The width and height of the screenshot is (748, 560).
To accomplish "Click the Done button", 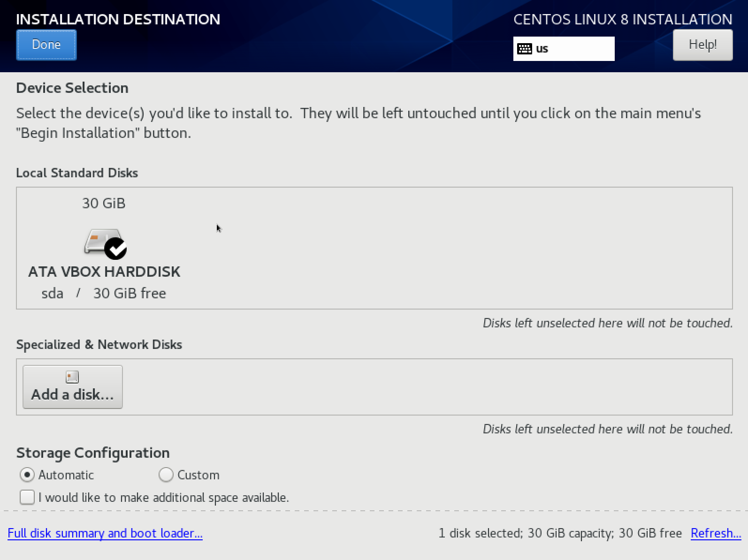I will pos(46,45).
